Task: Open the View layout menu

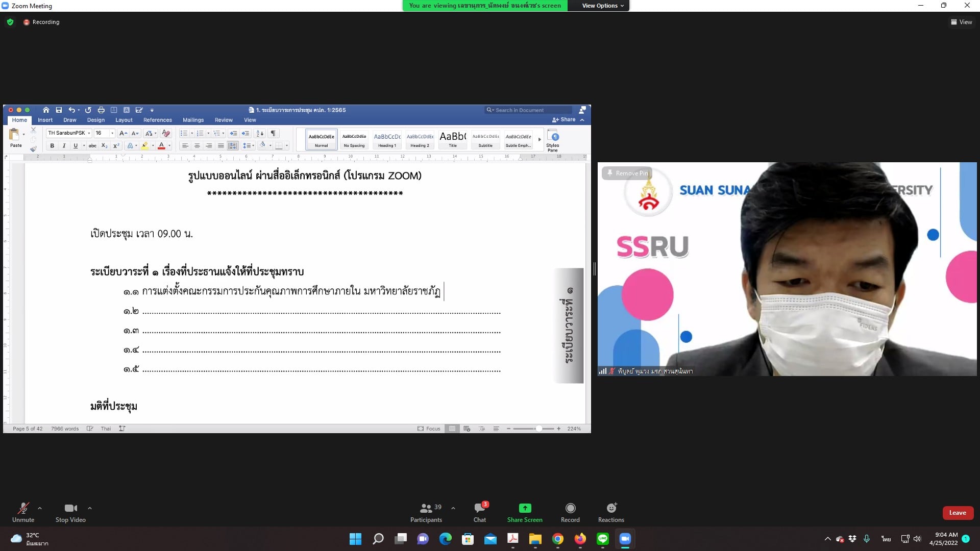Action: point(961,22)
